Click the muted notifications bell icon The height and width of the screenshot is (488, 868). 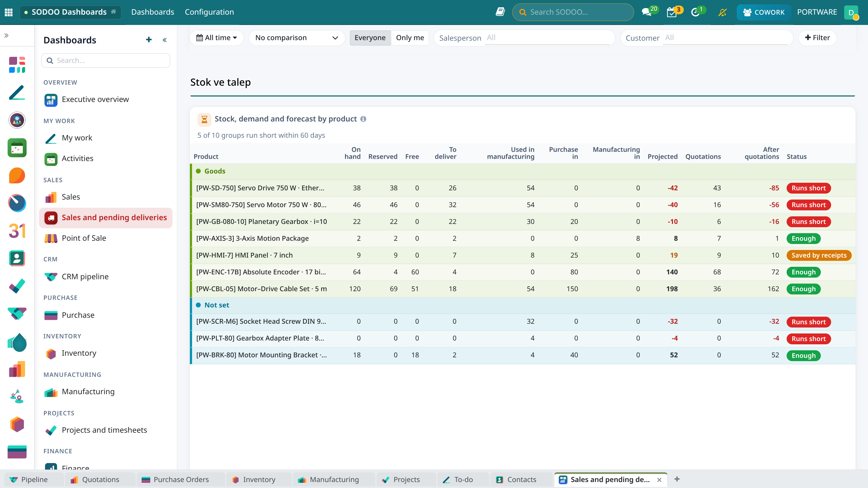722,12
